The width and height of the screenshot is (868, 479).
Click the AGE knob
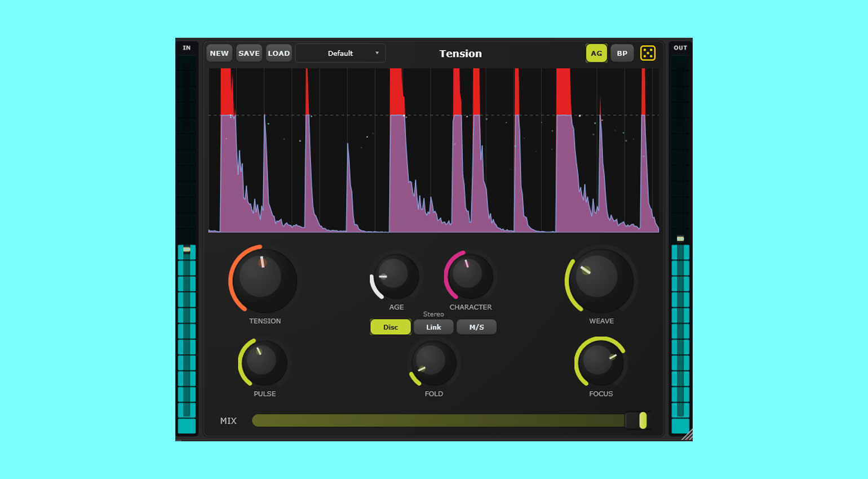pos(395,276)
